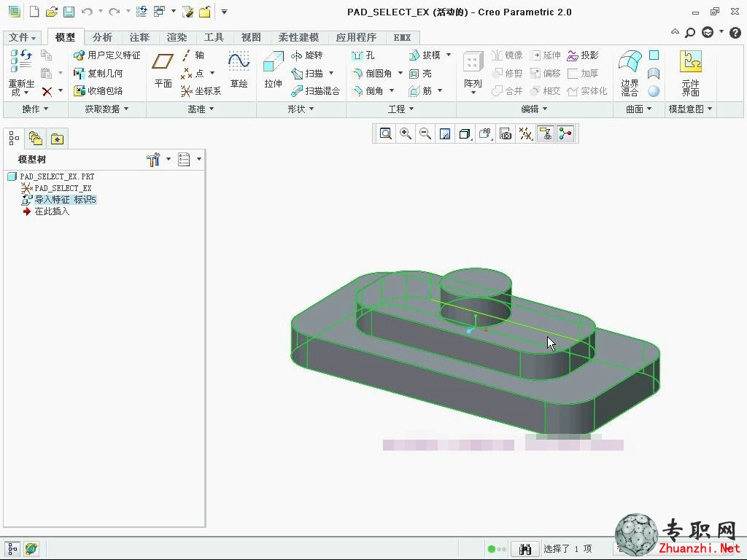The width and height of the screenshot is (747, 560).
Task: Apply the Round (倒圆角) tool
Action: point(371,74)
